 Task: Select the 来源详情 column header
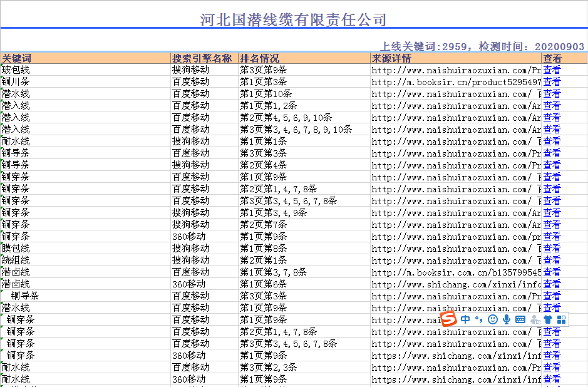pos(456,58)
